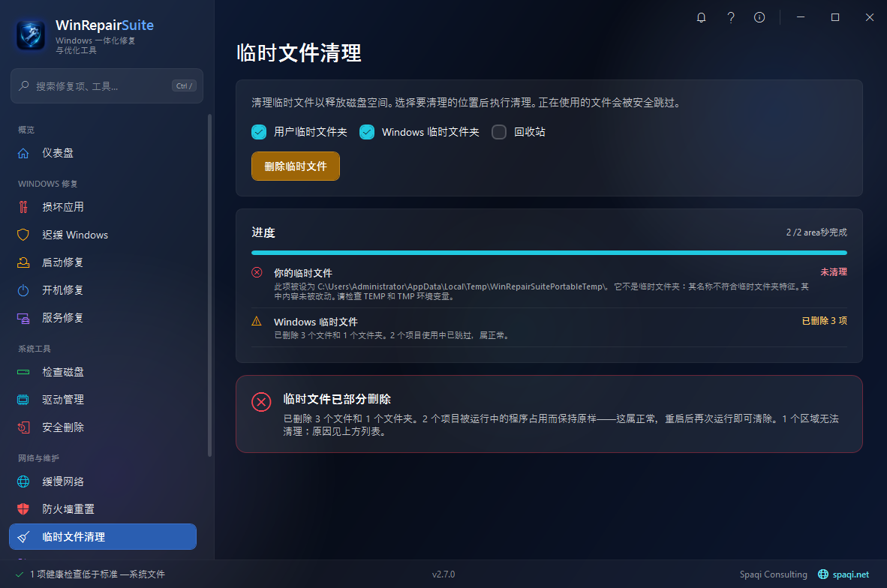Open the about info icon
The width and height of the screenshot is (887, 588).
759,17
